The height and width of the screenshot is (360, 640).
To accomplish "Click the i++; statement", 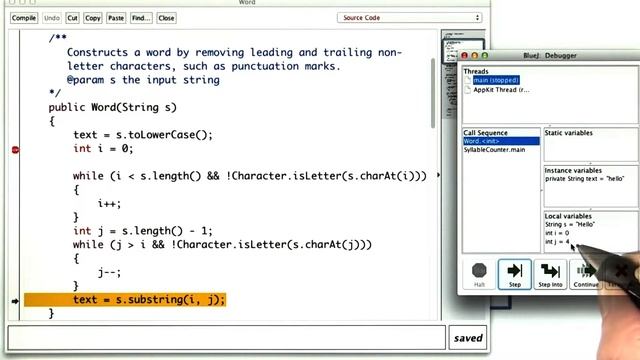I will (109, 203).
